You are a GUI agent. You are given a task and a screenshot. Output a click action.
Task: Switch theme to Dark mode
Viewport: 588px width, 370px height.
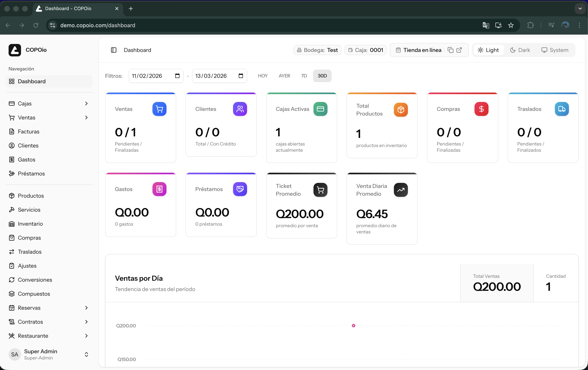point(520,50)
